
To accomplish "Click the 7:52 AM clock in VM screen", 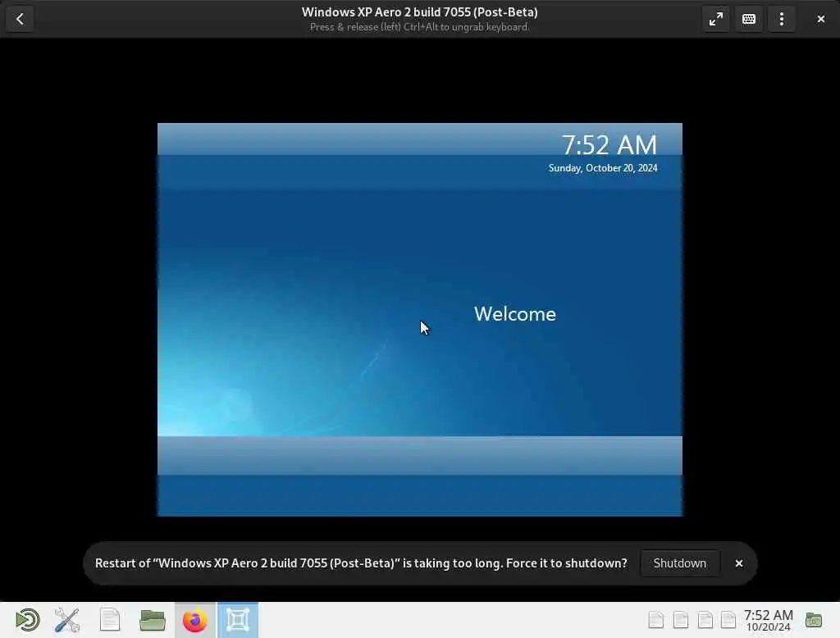I will [609, 144].
